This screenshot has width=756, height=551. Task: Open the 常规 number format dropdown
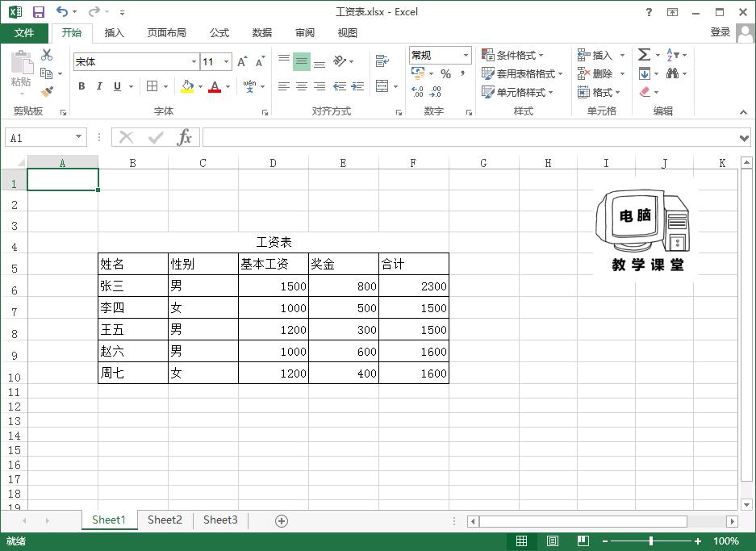coord(466,55)
